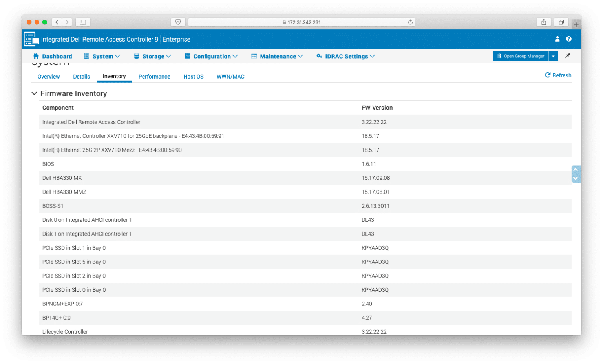Open the Storage menu

(153, 56)
